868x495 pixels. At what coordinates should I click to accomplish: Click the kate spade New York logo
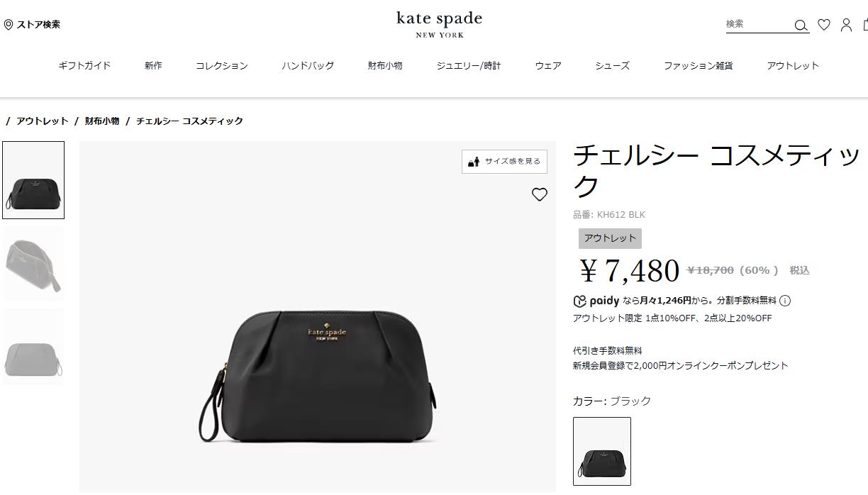coord(439,24)
